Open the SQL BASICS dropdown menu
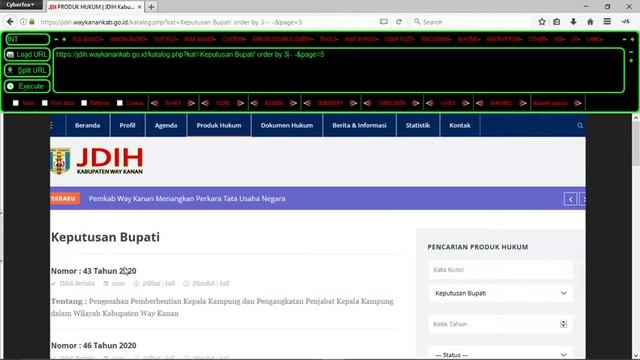 [x=88, y=39]
